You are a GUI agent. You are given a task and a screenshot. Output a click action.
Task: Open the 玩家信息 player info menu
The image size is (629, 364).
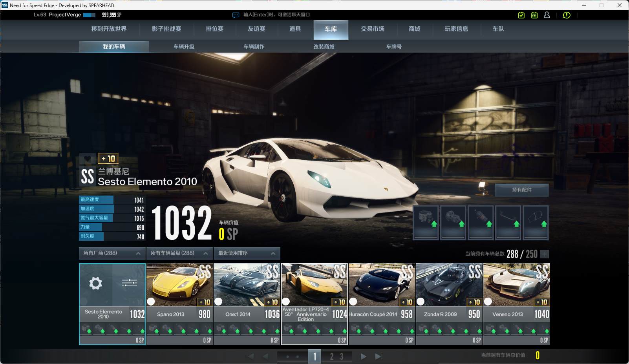(456, 29)
